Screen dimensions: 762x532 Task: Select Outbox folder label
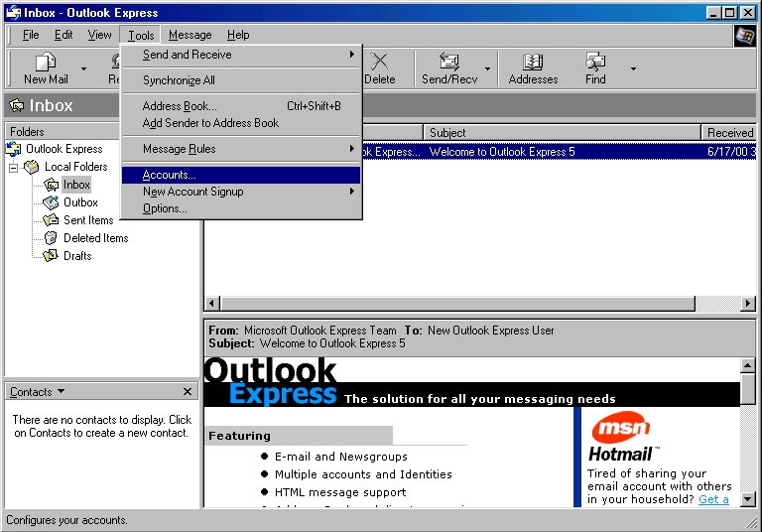pos(80,202)
